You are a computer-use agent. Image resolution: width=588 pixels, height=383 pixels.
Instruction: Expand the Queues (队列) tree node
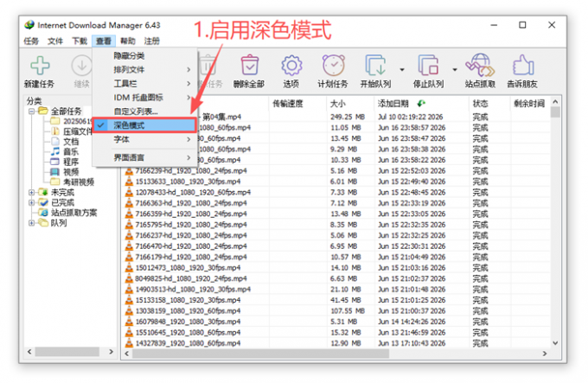pos(31,222)
